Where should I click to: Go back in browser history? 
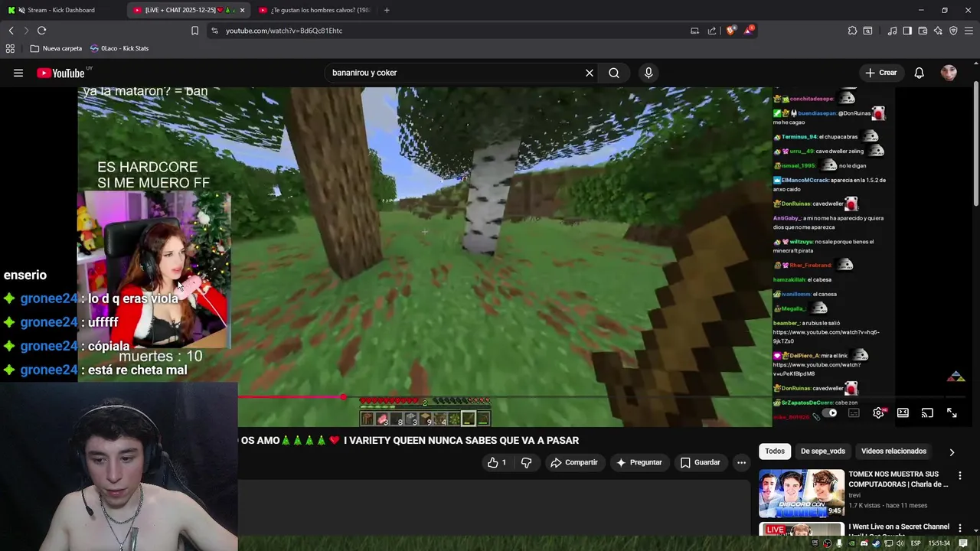pyautogui.click(x=11, y=31)
